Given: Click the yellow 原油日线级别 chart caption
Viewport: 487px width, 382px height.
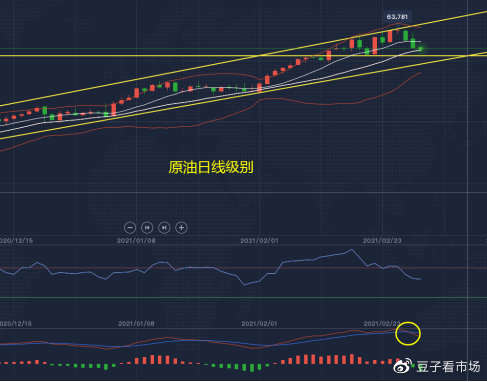Looking at the screenshot, I should click(211, 167).
